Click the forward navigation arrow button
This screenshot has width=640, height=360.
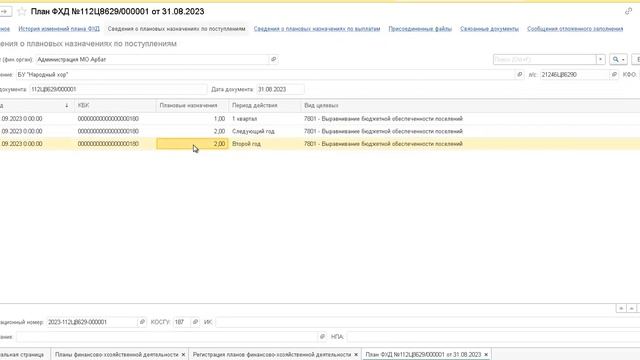click(x=4, y=11)
